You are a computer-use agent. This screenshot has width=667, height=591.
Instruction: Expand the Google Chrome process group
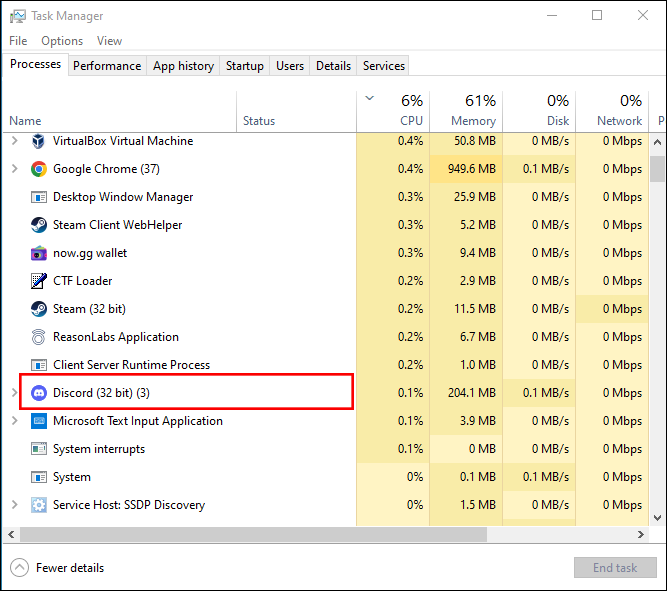tap(14, 169)
